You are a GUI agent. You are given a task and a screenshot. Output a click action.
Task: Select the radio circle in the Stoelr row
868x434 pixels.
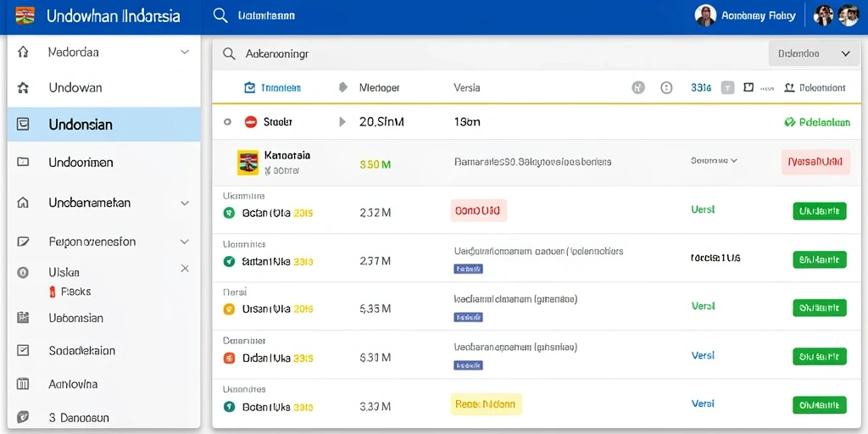pyautogui.click(x=227, y=122)
